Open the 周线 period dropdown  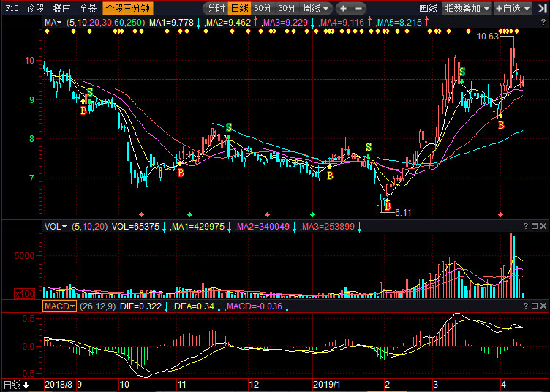(316, 9)
